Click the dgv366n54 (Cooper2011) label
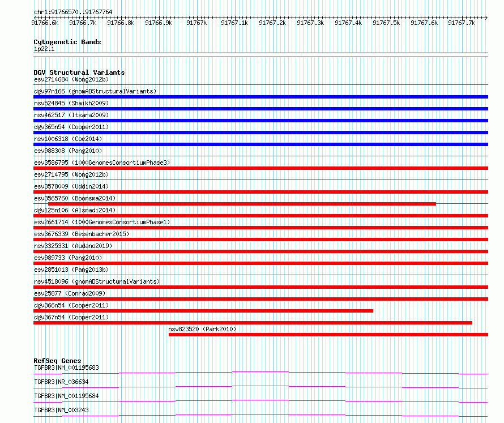Screen dimensions: 504x423 click(71, 305)
